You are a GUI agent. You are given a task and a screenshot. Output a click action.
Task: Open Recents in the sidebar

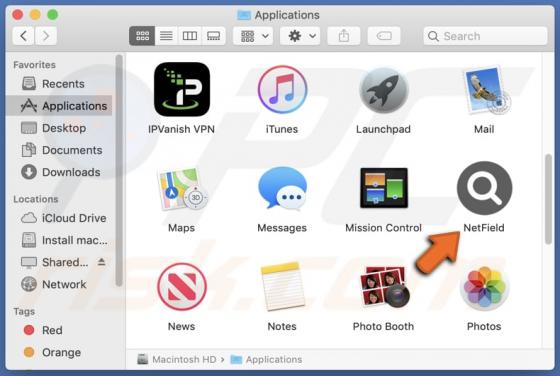[x=60, y=84]
